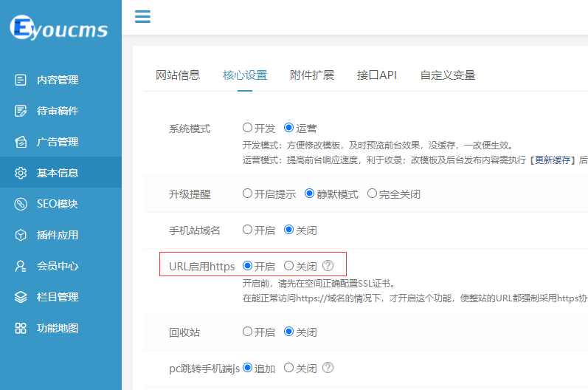Open 插件应用 in the sidebar
Screen dimensions: 588x390
point(57,235)
